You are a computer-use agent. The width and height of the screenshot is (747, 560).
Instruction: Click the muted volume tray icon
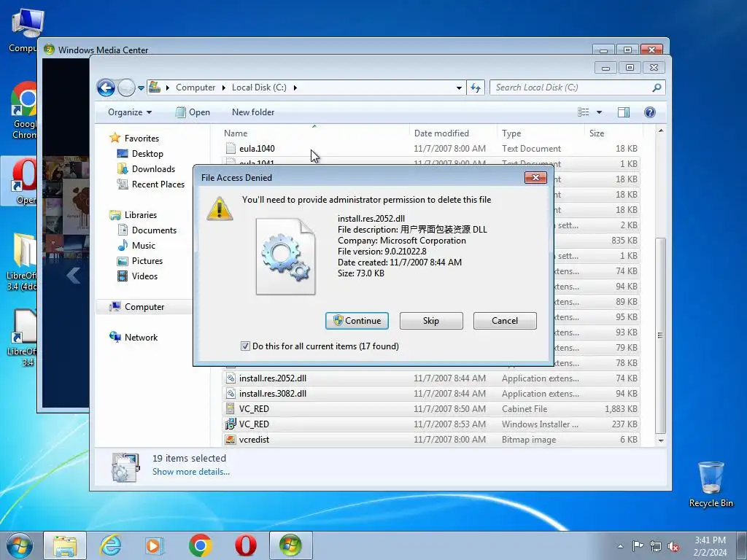pyautogui.click(x=673, y=546)
